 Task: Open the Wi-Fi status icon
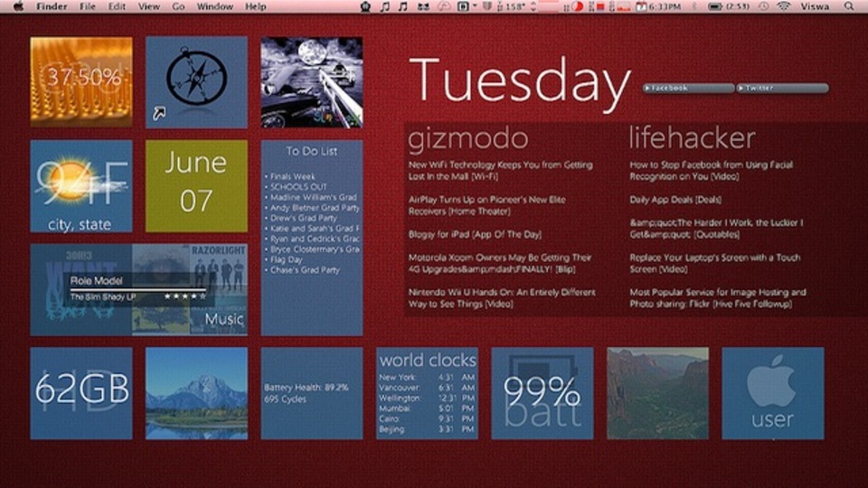783,6
